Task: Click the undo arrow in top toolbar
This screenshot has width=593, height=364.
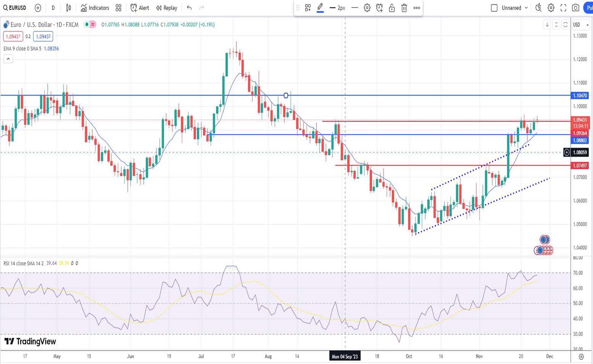Action: tap(189, 8)
